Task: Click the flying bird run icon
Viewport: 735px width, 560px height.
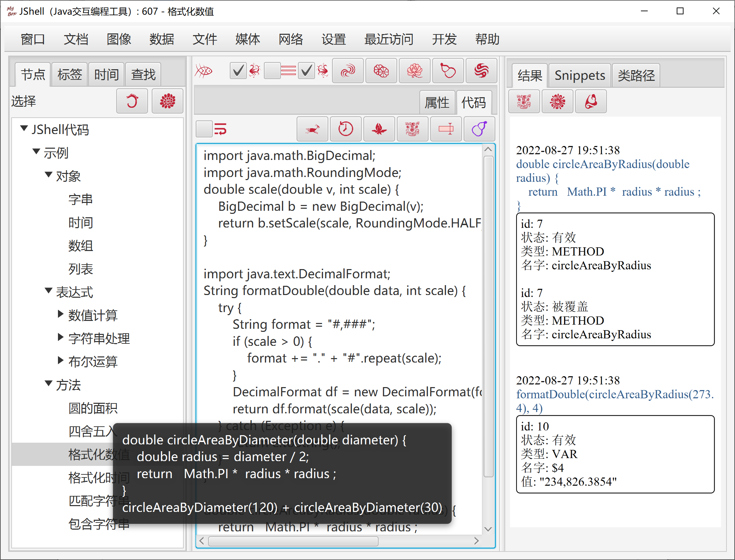Action: 313,129
